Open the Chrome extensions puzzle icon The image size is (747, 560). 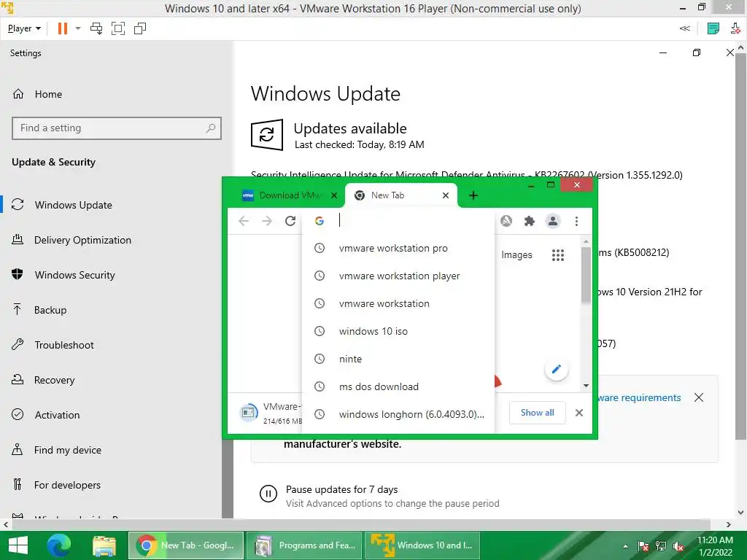[530, 221]
